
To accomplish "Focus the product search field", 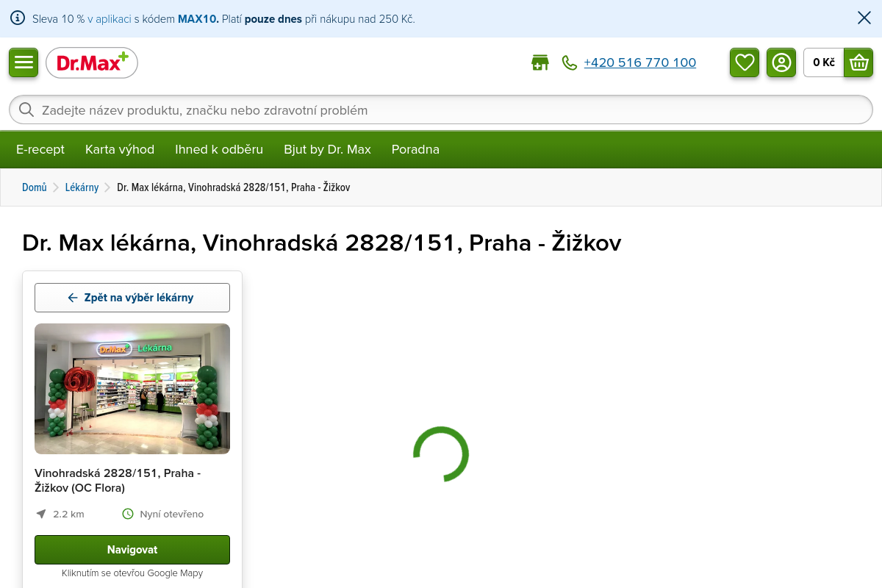I will 441,110.
